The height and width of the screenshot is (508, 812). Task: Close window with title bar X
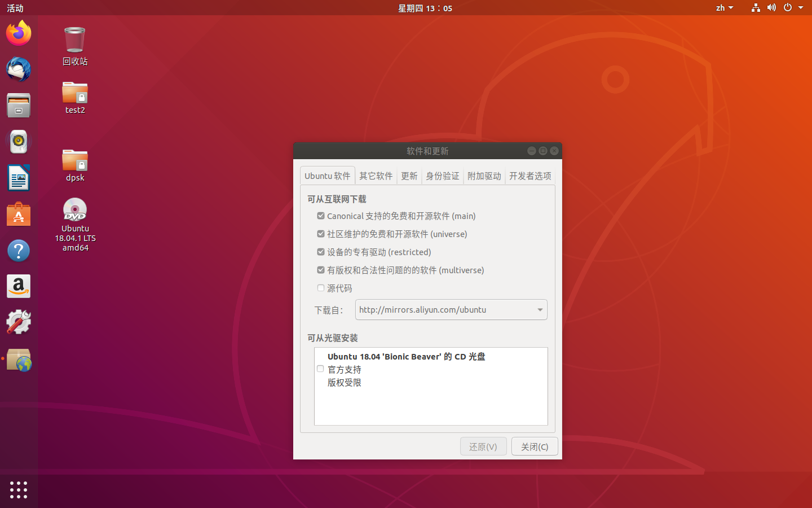tap(554, 151)
